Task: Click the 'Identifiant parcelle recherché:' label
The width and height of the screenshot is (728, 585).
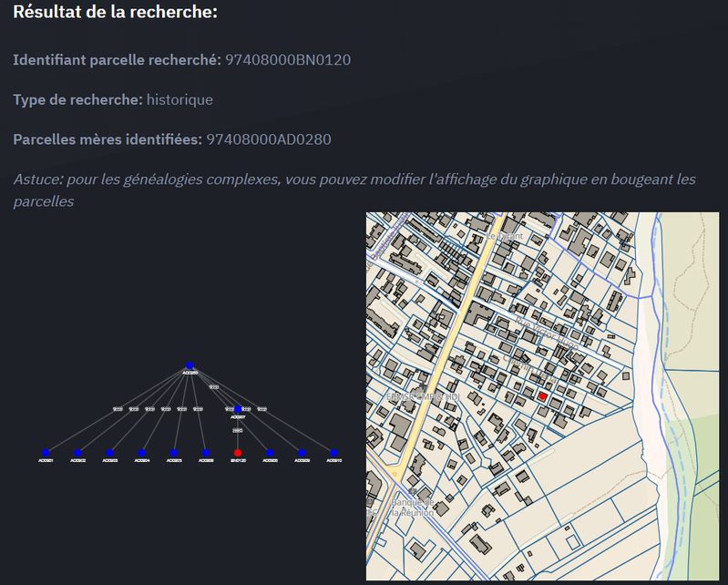Action: coord(117,60)
